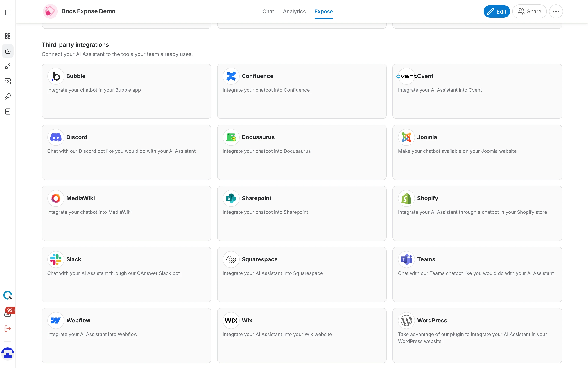Open the plug connectors icon in sidebar
Viewport: 588px width, 368px height.
tap(8, 66)
